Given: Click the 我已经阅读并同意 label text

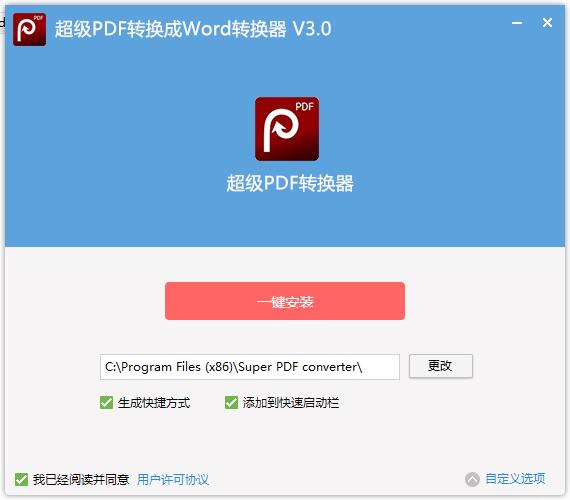Looking at the screenshot, I should 81,480.
